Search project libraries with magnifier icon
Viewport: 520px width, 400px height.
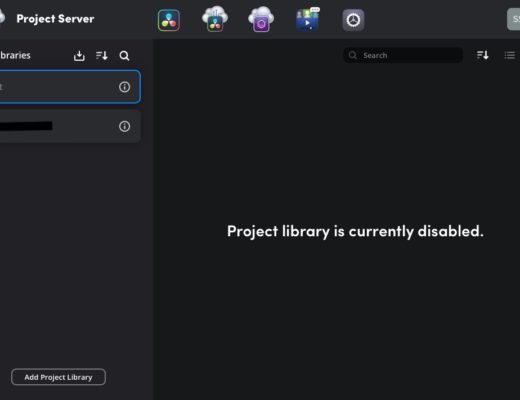click(x=124, y=56)
